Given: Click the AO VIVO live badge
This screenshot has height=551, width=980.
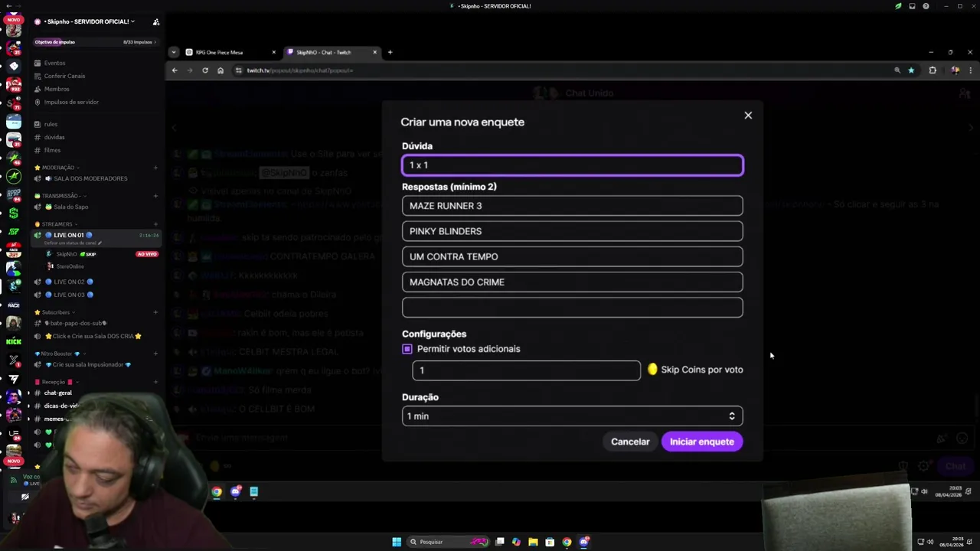Looking at the screenshot, I should tap(147, 254).
